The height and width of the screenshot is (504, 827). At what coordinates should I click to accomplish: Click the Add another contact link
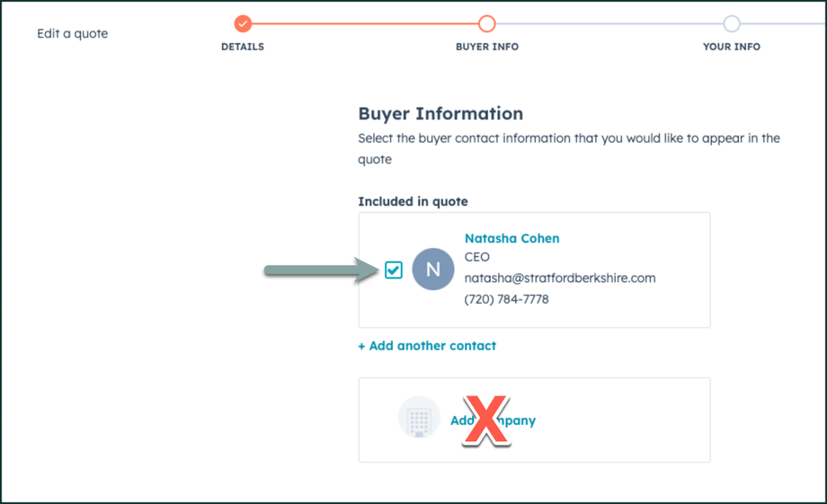click(x=427, y=346)
